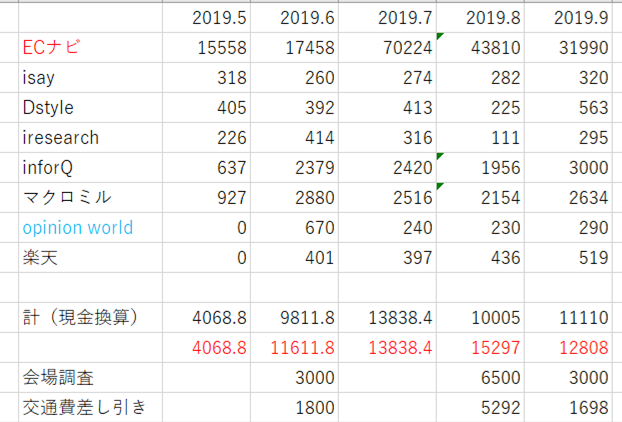Select the 2019.8 header cell
622x422 pixels.
pyautogui.click(x=480, y=18)
